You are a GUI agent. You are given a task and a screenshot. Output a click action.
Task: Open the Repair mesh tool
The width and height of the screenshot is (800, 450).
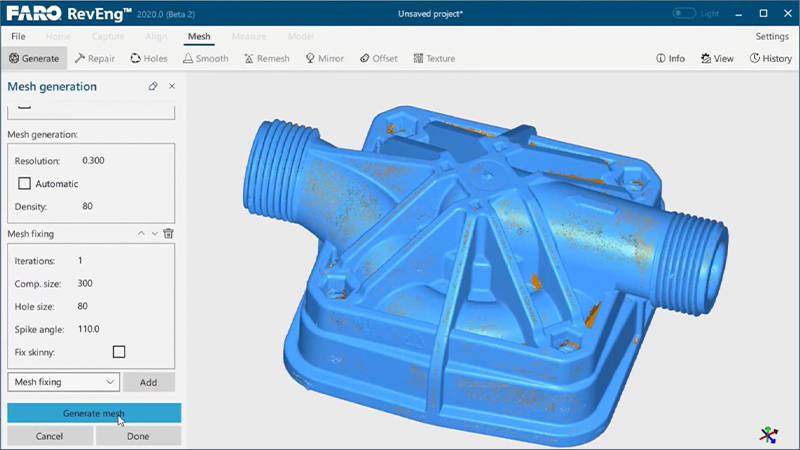(95, 58)
